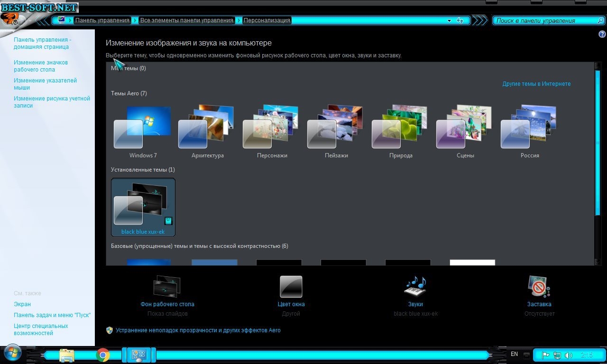Click Другие темы в Интернете link
The image size is (607, 364).
click(536, 84)
